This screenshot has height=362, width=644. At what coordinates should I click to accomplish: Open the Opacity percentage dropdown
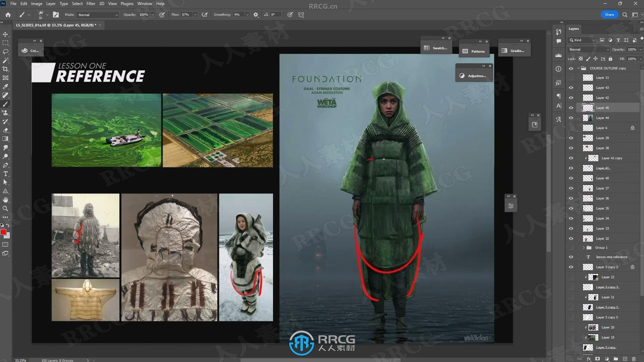(x=154, y=15)
